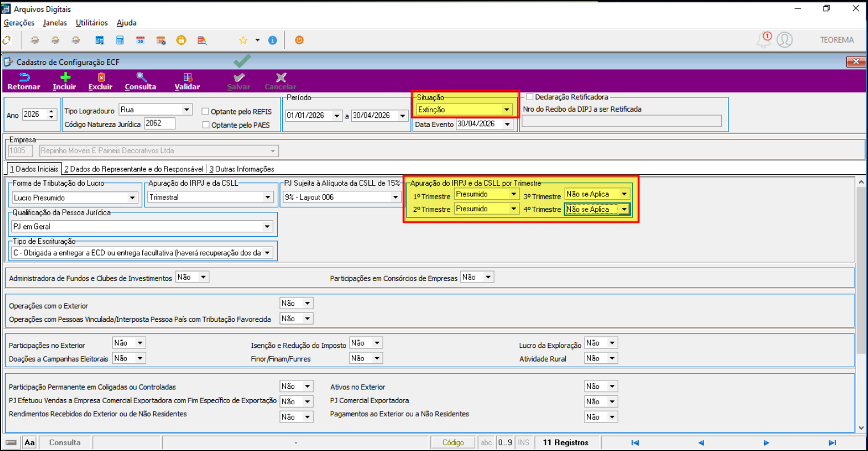Click the Nro do Recibo da DIPJ field

[x=622, y=121]
